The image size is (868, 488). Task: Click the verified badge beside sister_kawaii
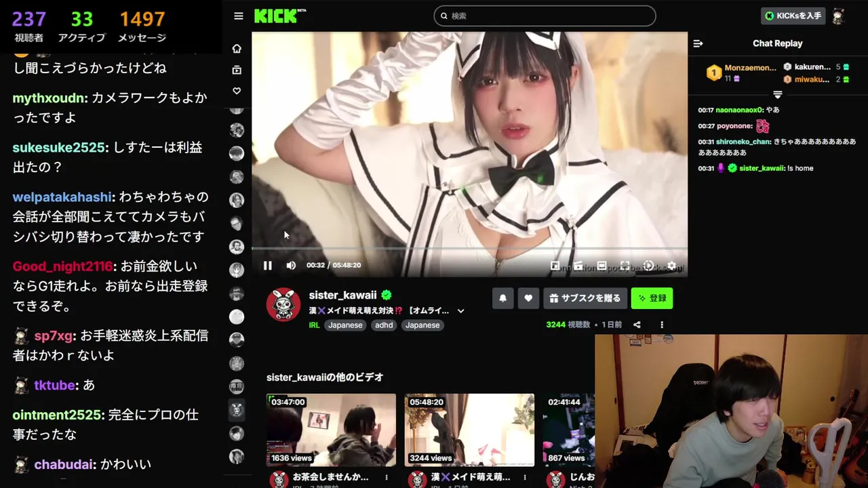click(x=387, y=295)
